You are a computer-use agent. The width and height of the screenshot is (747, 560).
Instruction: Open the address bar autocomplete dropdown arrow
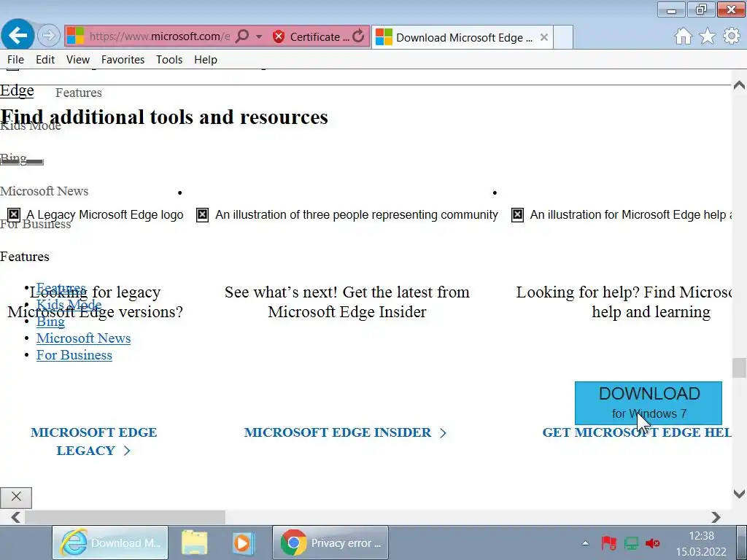pyautogui.click(x=259, y=36)
